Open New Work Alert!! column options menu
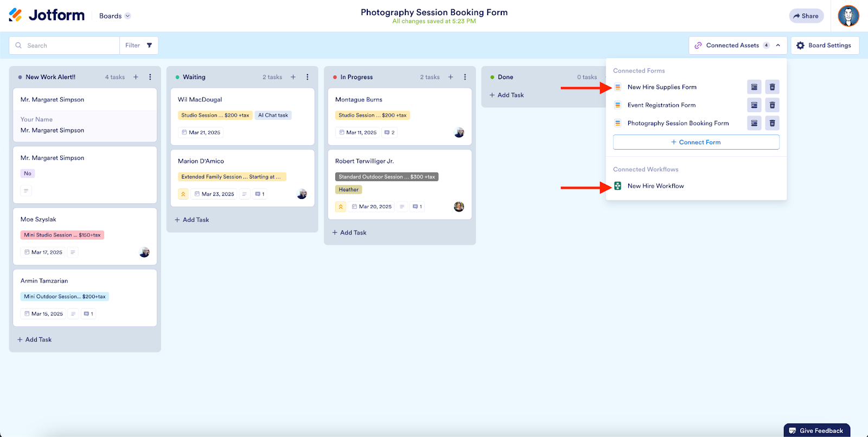This screenshot has width=868, height=437. (150, 77)
